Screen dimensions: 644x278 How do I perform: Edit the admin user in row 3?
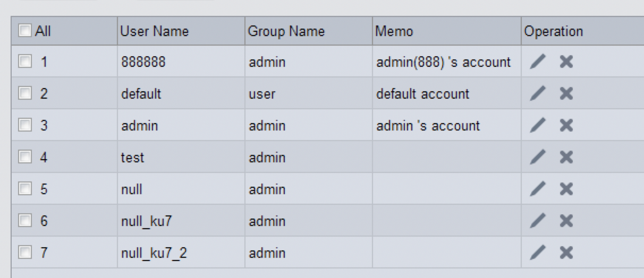[538, 126]
